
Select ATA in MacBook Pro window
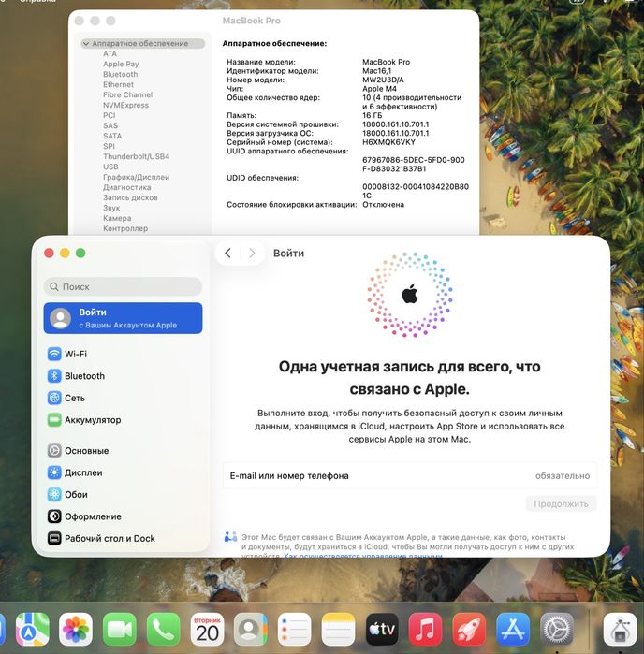[110, 54]
